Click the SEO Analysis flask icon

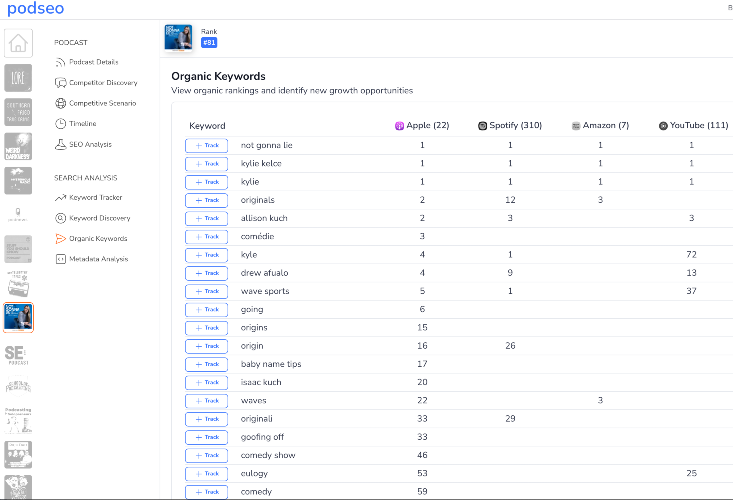60,144
